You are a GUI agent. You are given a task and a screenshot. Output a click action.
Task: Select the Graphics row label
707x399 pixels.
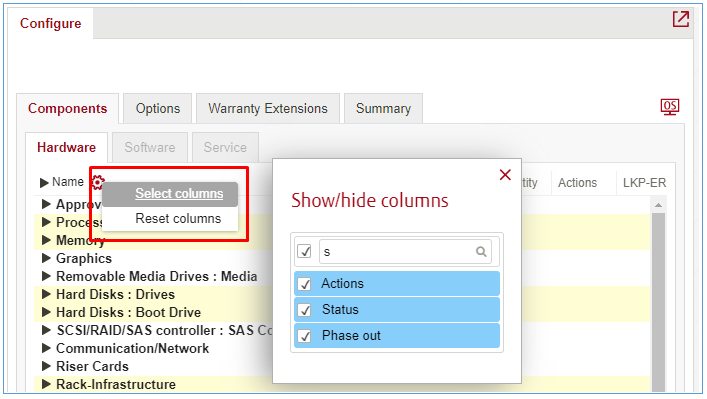tap(84, 258)
